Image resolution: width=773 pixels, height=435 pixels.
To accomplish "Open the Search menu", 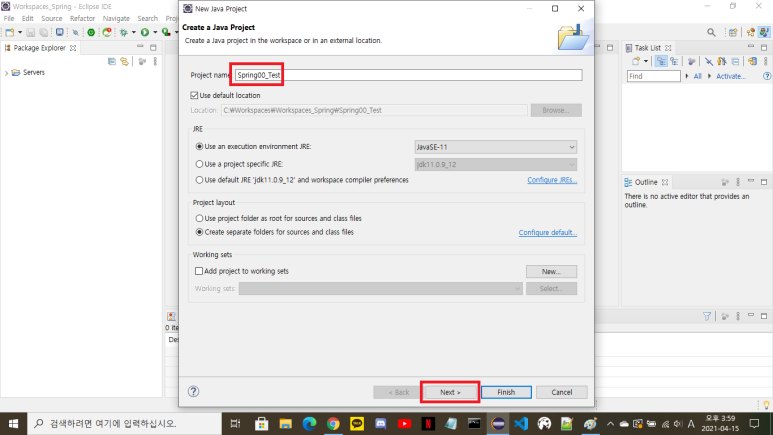I will point(147,18).
